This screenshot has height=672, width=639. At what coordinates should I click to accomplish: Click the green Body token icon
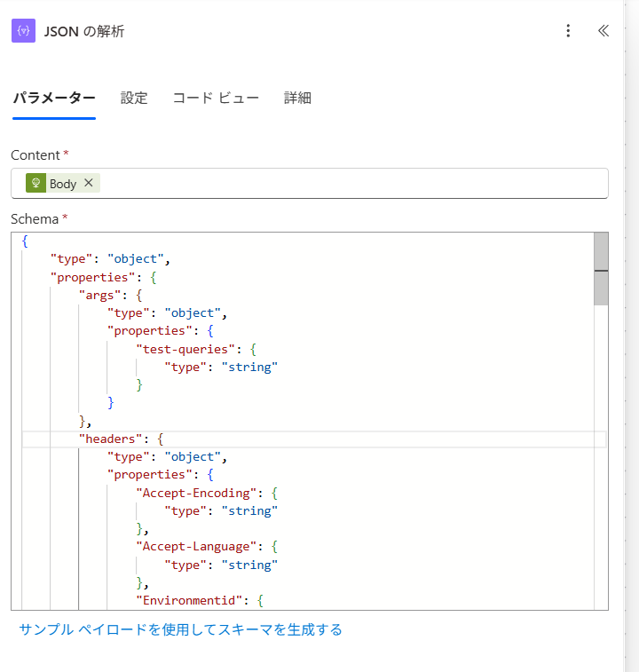click(36, 184)
